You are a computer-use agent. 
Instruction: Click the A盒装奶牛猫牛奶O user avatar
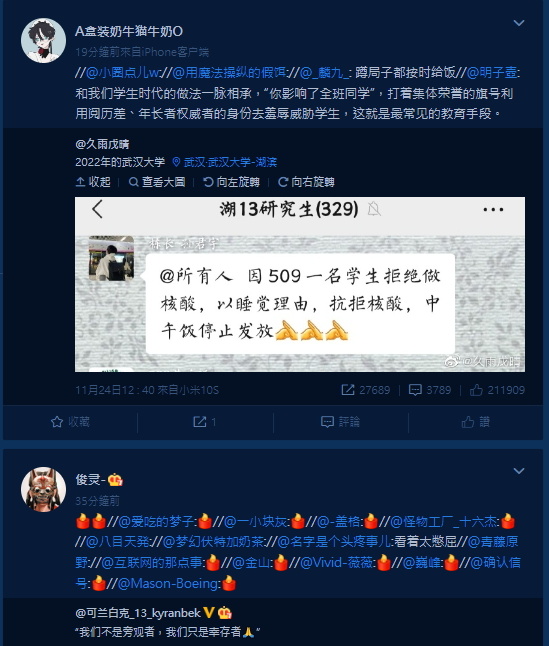coord(43,40)
